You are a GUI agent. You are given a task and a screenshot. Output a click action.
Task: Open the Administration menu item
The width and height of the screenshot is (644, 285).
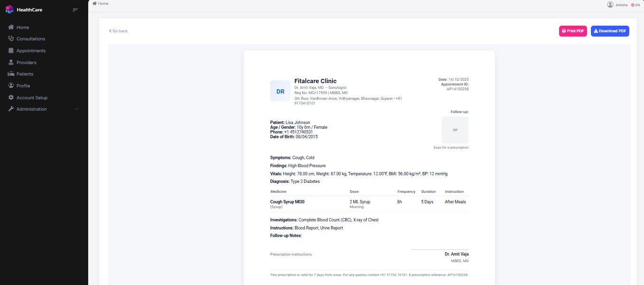pos(32,109)
